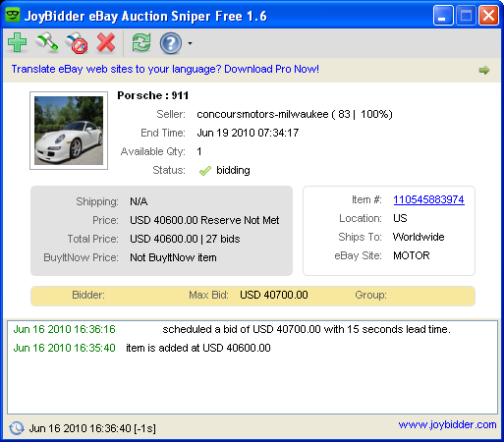The height and width of the screenshot is (442, 504).
Task: Click the clock icon in the status bar
Action: click(17, 428)
